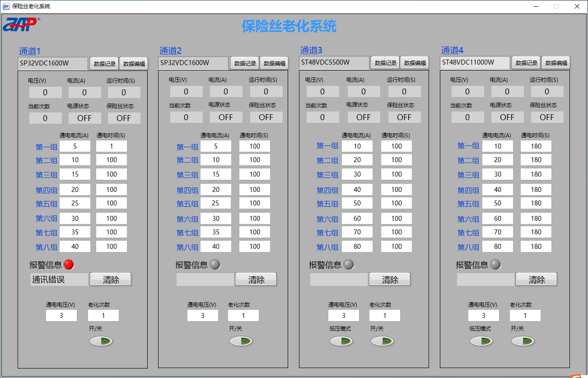This screenshot has width=588, height=378.
Task: Click channel 1 电压(V) value display
Action: pyautogui.click(x=45, y=93)
